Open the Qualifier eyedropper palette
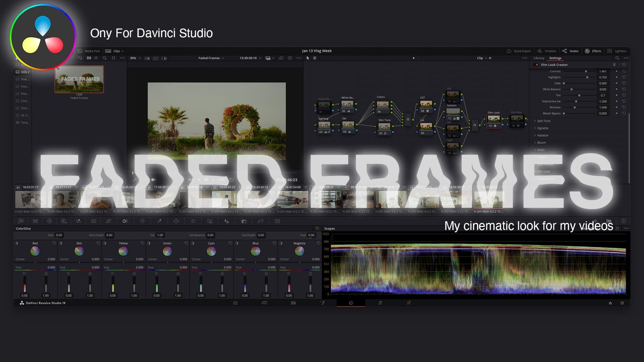 (160, 221)
